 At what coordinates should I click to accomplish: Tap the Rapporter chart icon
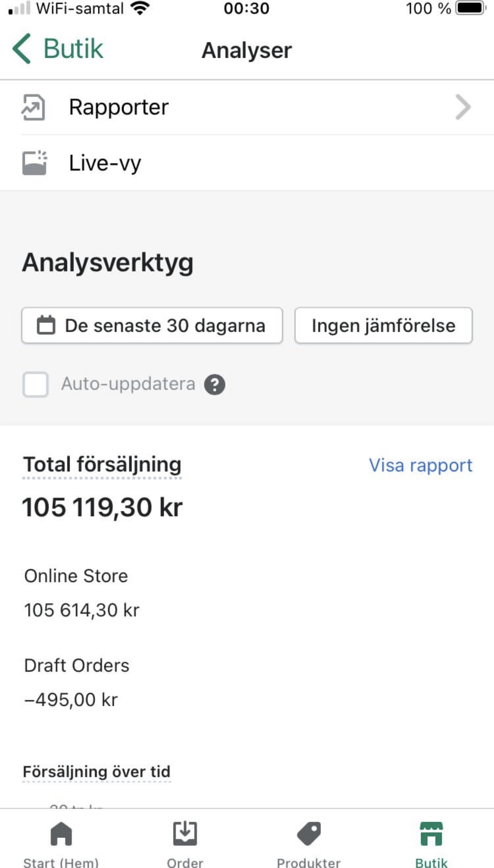(33, 108)
